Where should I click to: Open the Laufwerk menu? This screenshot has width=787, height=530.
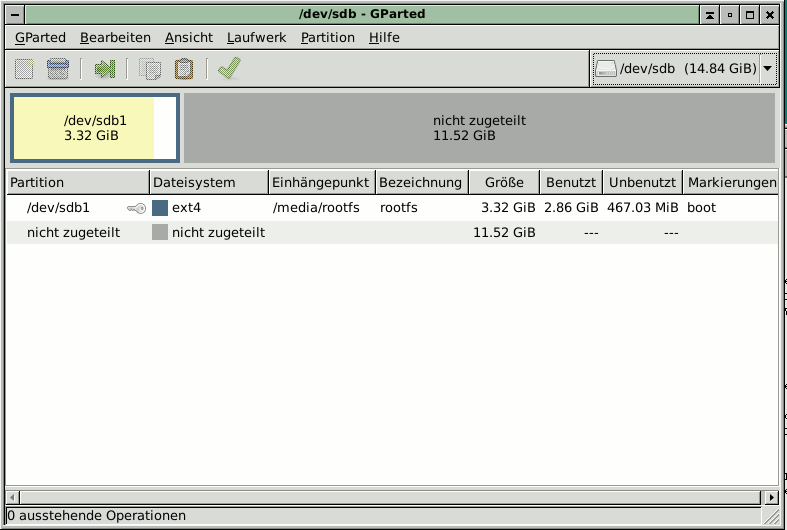click(x=256, y=37)
